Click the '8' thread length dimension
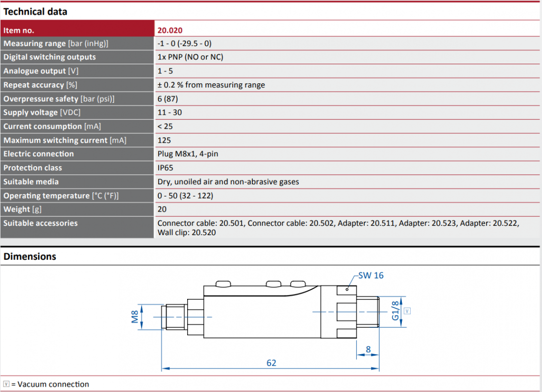 tap(368, 349)
